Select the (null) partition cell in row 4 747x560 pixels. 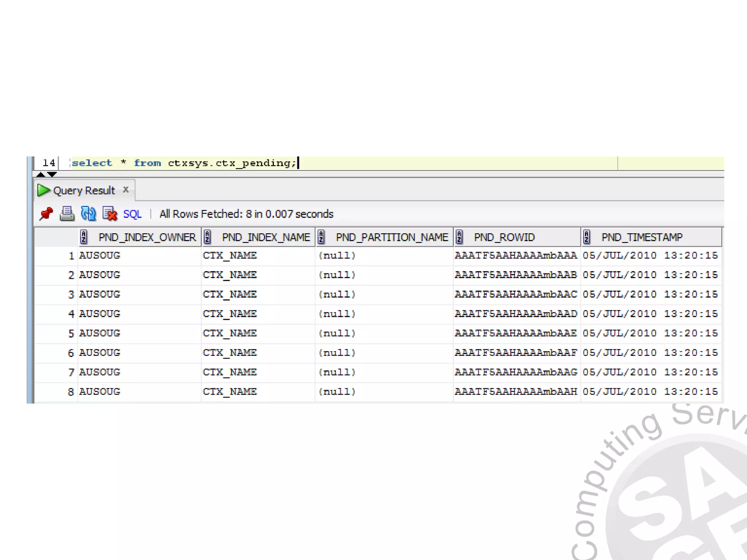(x=337, y=314)
